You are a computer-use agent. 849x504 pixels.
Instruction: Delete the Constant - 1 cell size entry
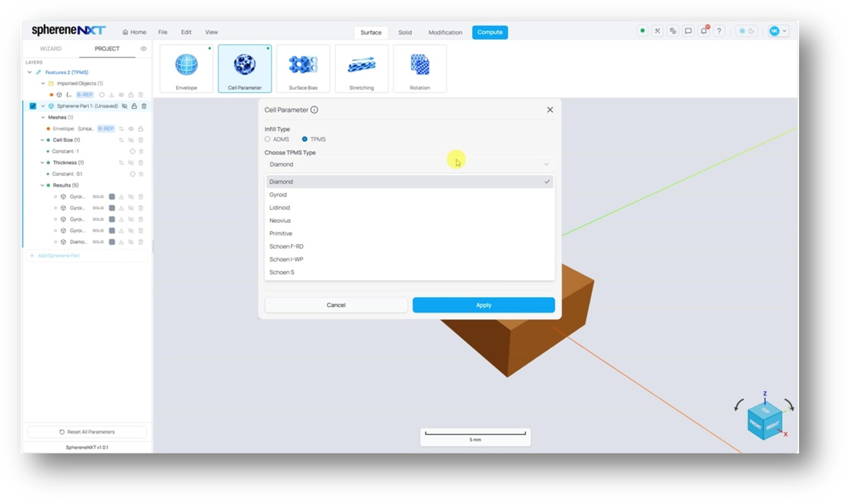pyautogui.click(x=141, y=152)
